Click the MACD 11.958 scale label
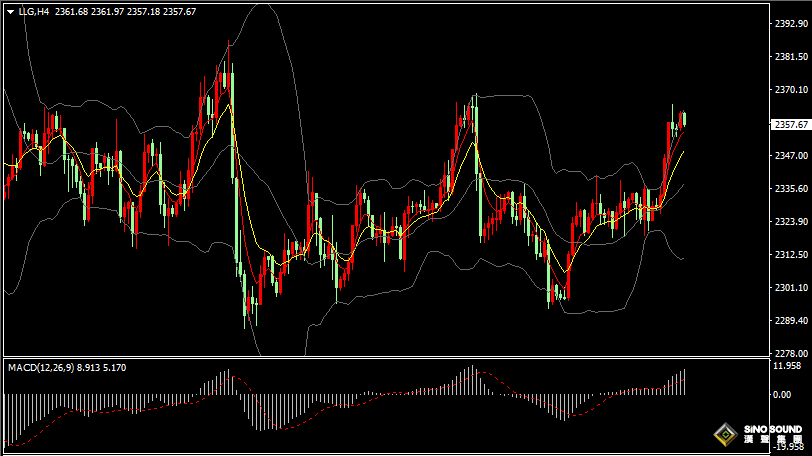This screenshot has width=812, height=456. 787,366
